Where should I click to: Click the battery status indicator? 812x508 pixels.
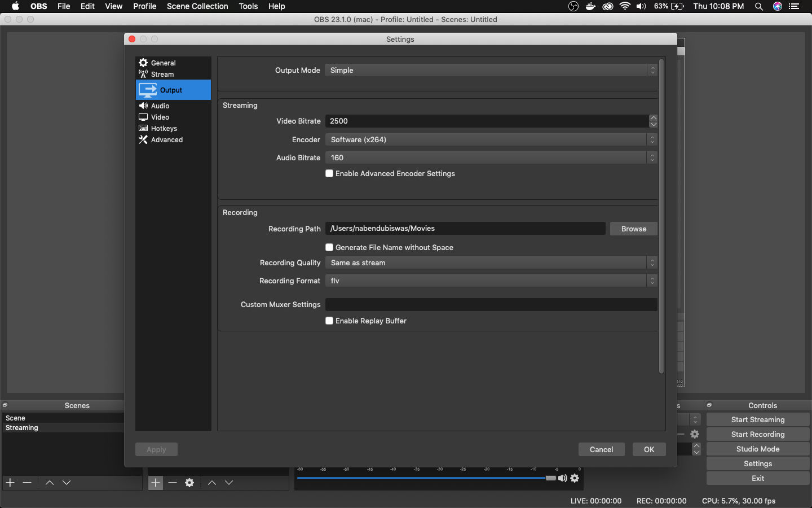669,6
